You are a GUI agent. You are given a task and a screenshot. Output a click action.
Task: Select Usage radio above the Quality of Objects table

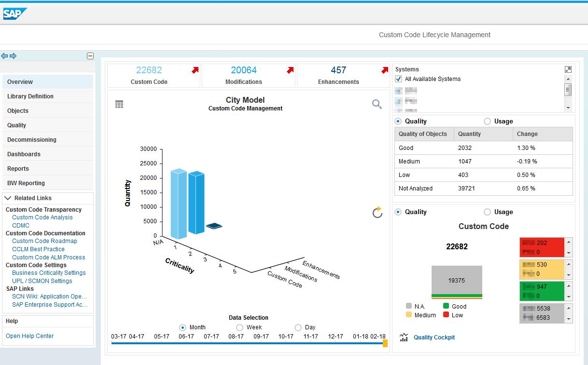pyautogui.click(x=487, y=122)
